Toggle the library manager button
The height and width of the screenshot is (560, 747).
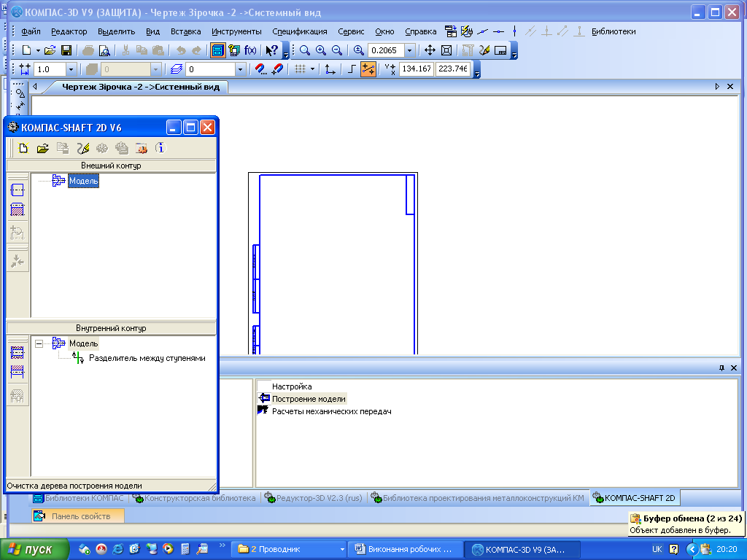(x=217, y=50)
